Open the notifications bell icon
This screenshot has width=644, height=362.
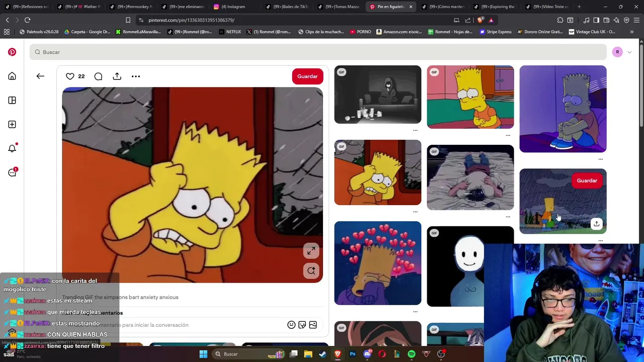[12, 148]
